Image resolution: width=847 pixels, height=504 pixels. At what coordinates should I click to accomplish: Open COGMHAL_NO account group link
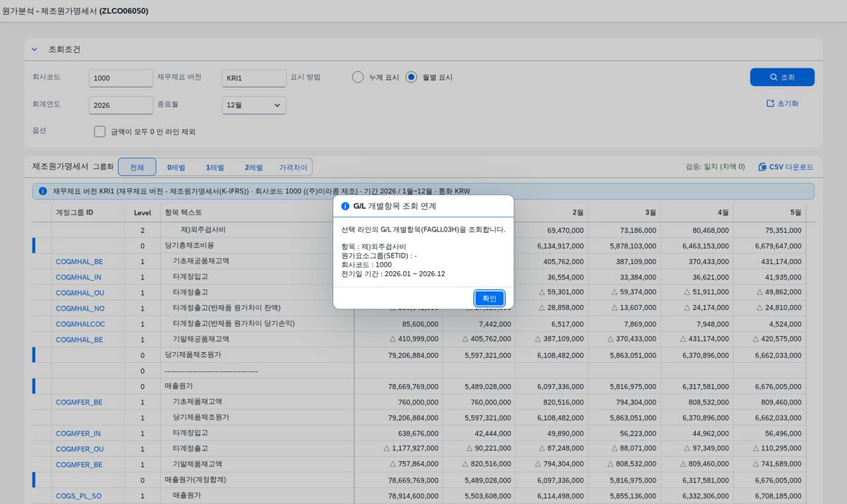click(80, 308)
